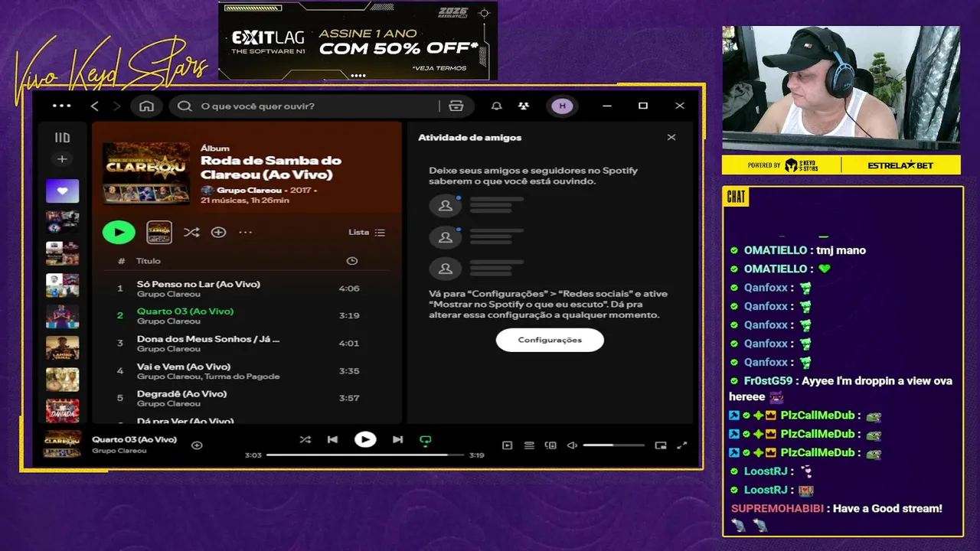Click the white play button in player bar
The height and width of the screenshot is (551, 980).
365,439
